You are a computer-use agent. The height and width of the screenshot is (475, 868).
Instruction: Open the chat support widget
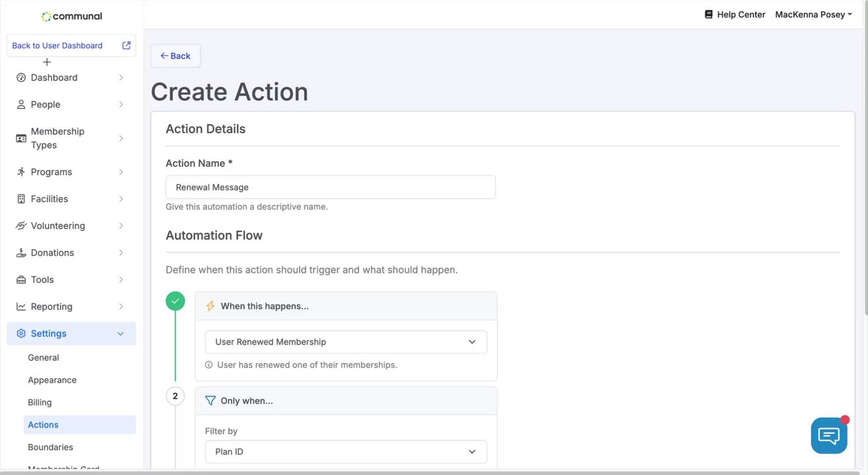(828, 435)
